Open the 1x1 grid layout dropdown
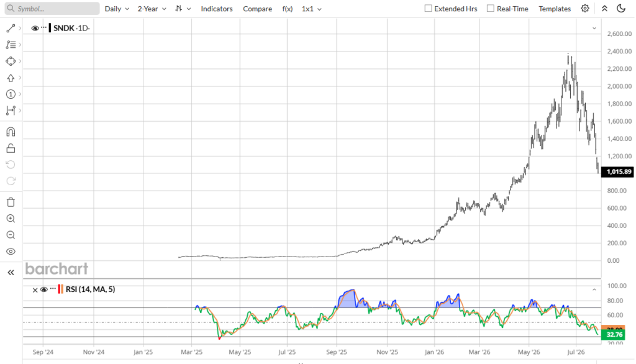Image resolution: width=636 pixels, height=364 pixels. 312,9
